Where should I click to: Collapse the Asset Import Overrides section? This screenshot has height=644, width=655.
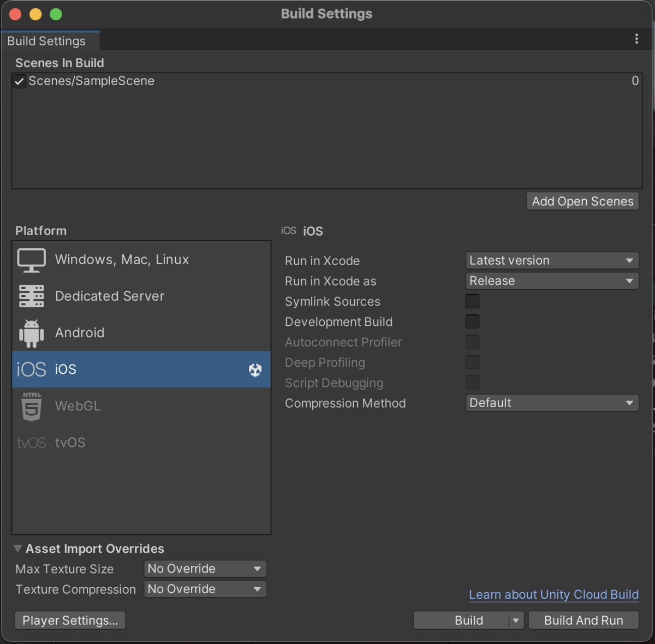pyautogui.click(x=17, y=548)
